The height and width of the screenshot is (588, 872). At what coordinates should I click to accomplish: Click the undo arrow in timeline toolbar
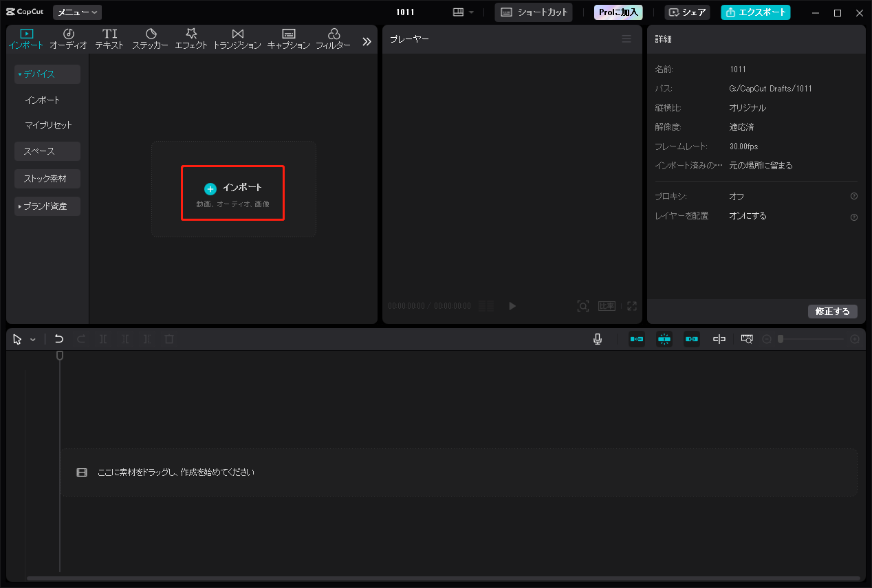(x=59, y=339)
